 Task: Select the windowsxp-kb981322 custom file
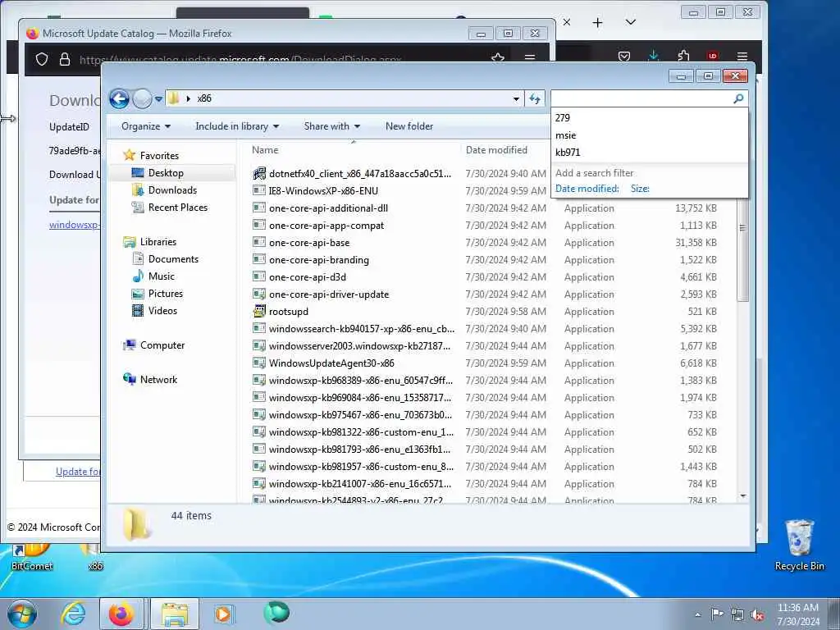click(x=361, y=431)
